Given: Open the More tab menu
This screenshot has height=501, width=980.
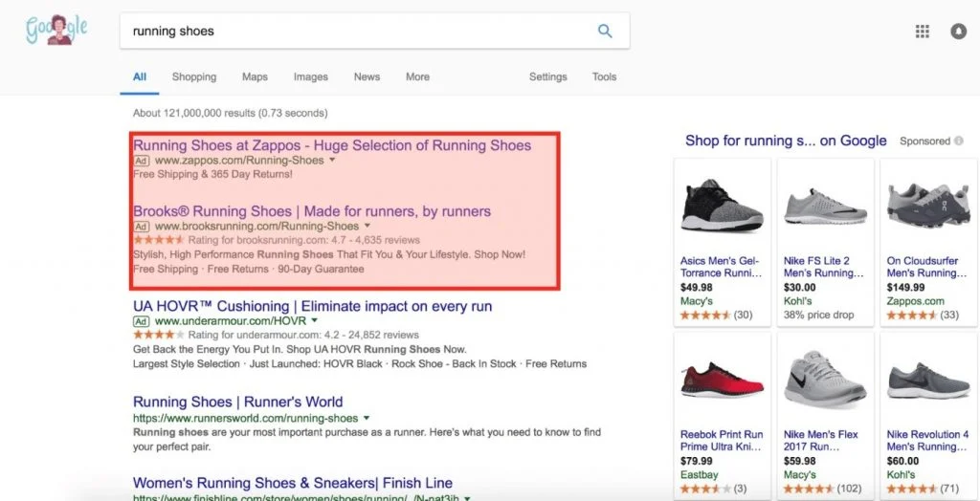Looking at the screenshot, I should (417, 76).
